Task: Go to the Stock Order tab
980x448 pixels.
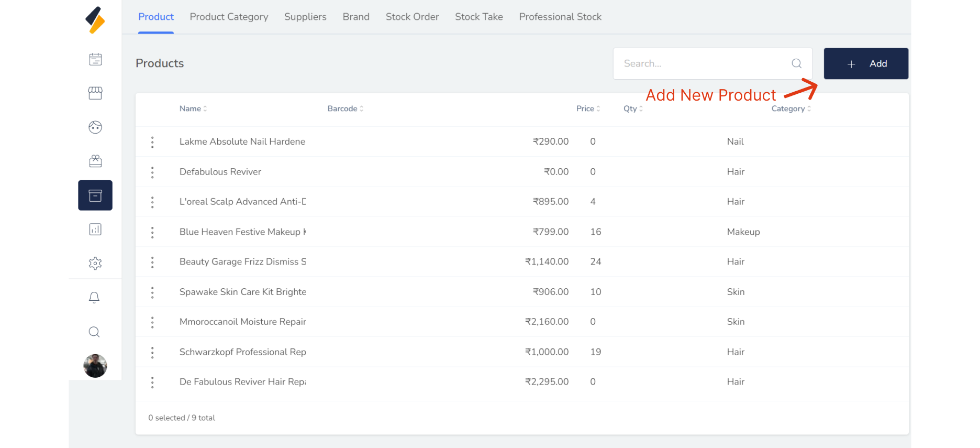Action: (x=412, y=17)
